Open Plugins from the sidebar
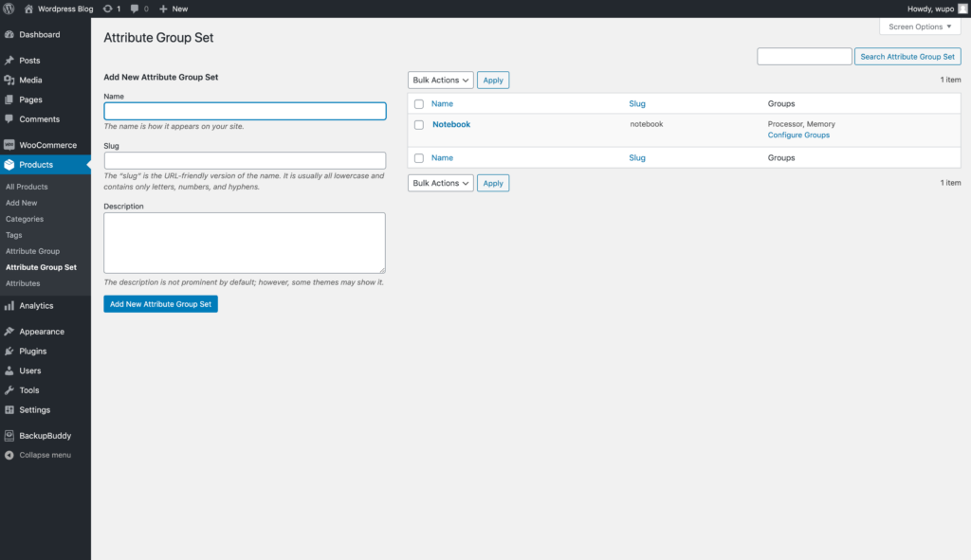Image resolution: width=971 pixels, height=560 pixels. (x=32, y=352)
